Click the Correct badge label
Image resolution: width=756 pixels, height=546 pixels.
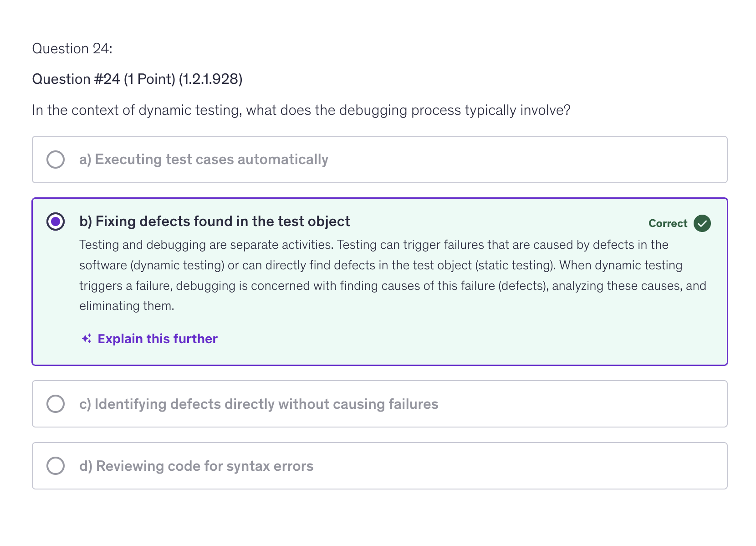tap(668, 223)
